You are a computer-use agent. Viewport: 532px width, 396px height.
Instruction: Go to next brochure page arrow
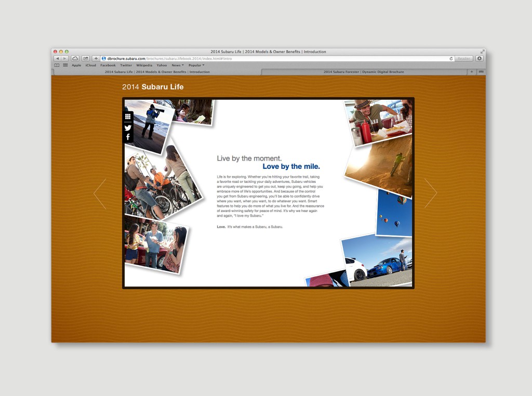click(431, 193)
